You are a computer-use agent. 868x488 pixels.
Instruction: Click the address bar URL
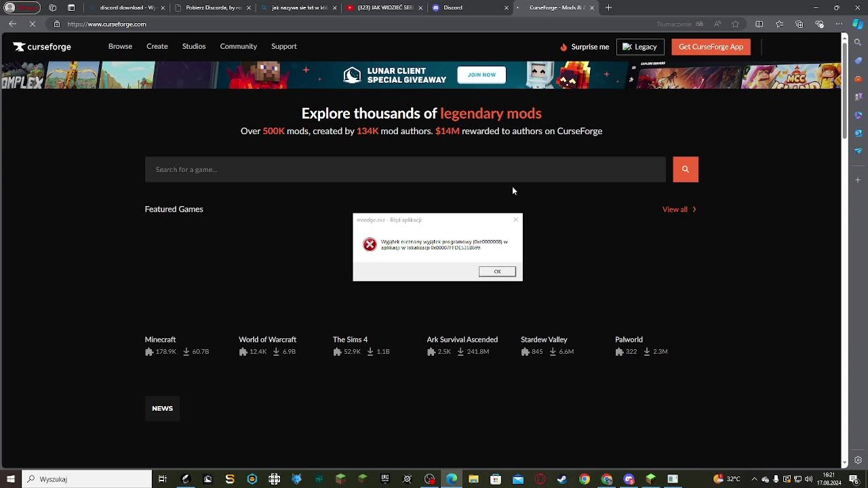coord(106,24)
